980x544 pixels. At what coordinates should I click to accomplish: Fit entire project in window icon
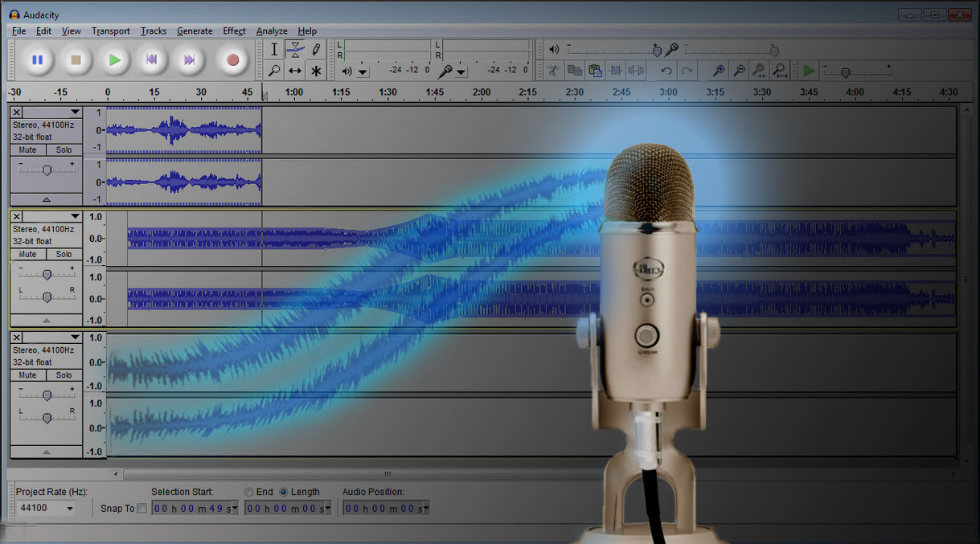click(x=779, y=71)
